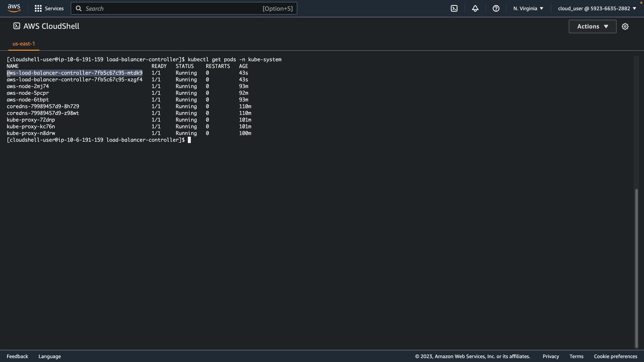The image size is (644, 362).
Task: Expand the Actions dropdown button
Action: [x=592, y=26]
